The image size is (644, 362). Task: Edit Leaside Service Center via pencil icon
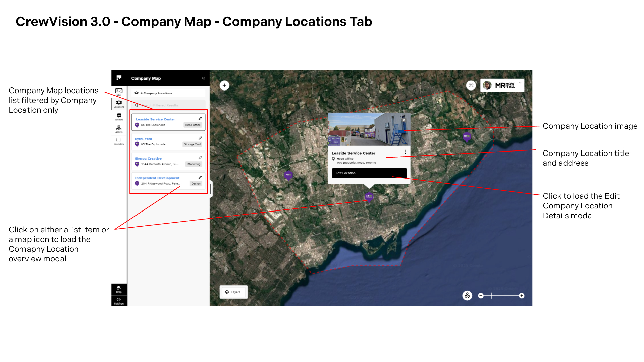(x=200, y=118)
